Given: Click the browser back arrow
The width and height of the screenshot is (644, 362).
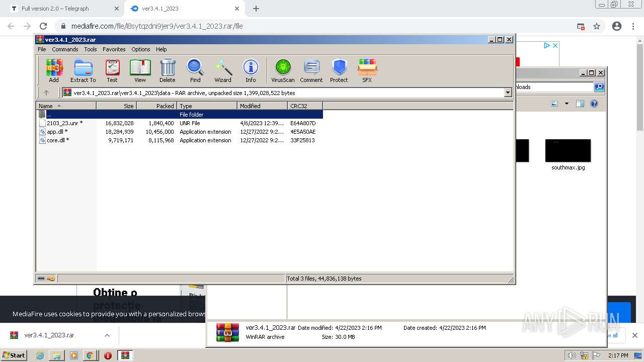Looking at the screenshot, I should pyautogui.click(x=11, y=26).
